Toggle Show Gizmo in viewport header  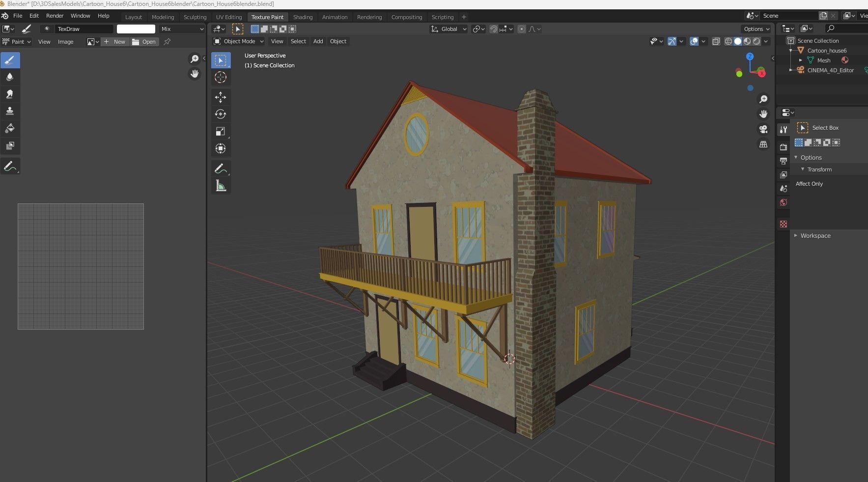click(x=672, y=41)
